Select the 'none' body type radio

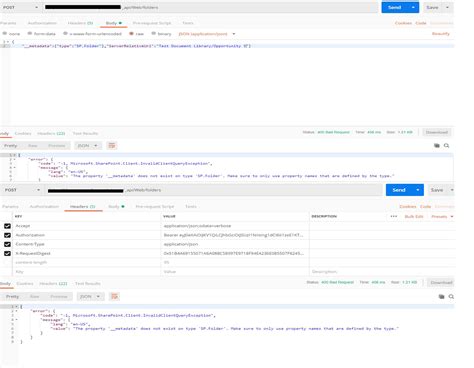pos(5,34)
